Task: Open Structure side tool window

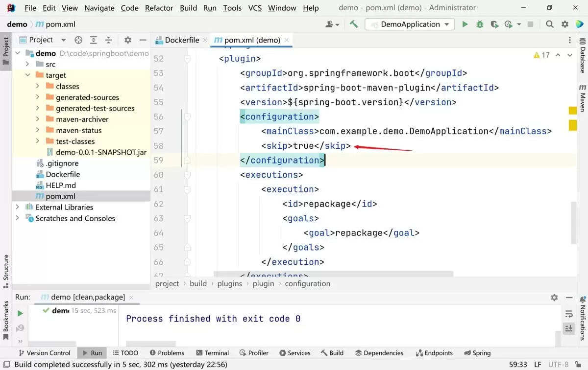Action: pyautogui.click(x=5, y=272)
